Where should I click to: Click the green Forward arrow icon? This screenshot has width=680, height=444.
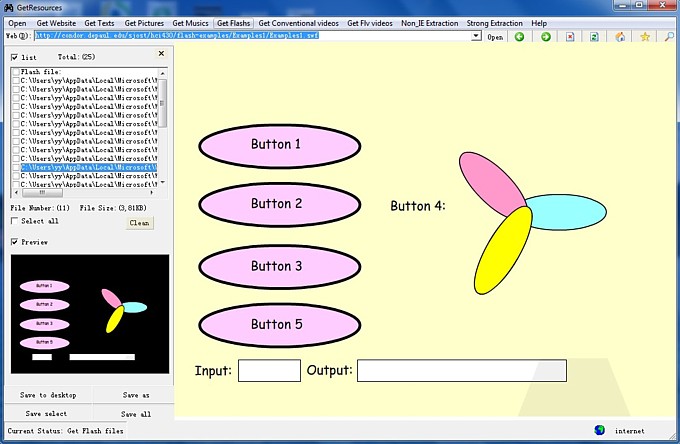[546, 37]
